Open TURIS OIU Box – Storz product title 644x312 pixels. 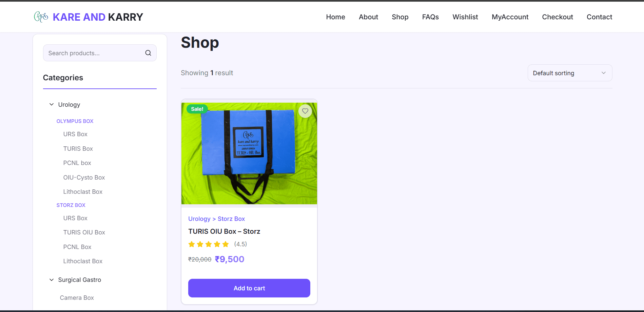(x=224, y=231)
